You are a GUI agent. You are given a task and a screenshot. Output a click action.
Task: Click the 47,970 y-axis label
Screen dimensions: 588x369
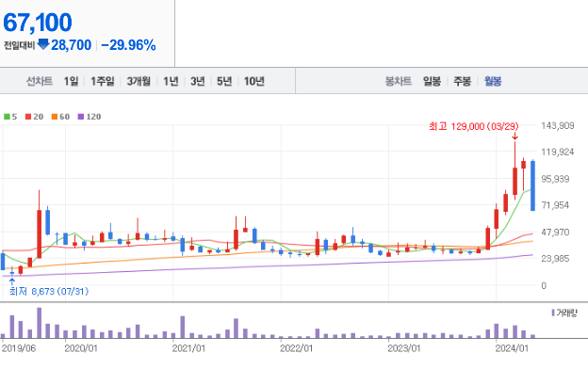point(555,232)
